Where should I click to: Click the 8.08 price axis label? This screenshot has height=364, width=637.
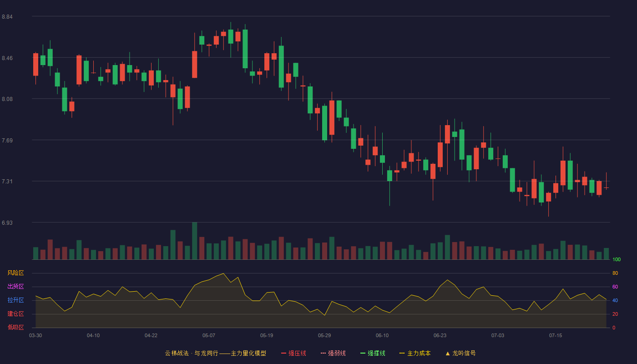(7, 99)
